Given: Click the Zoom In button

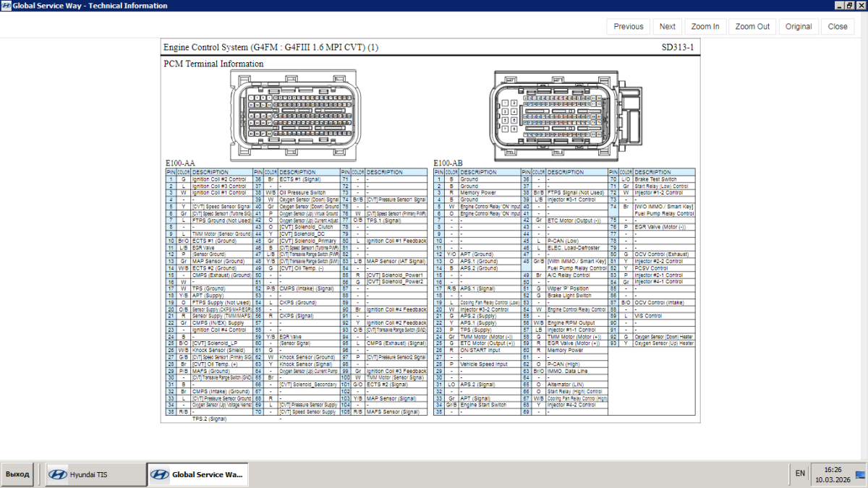Looking at the screenshot, I should (x=705, y=27).
